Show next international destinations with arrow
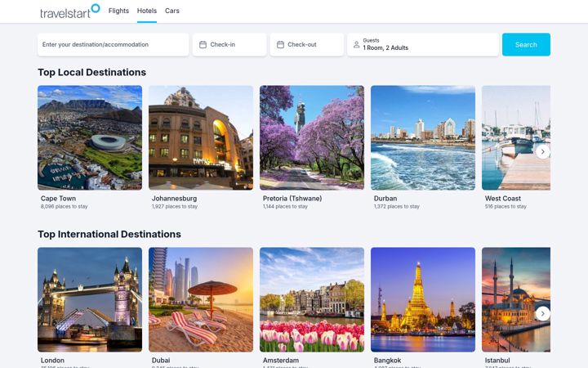The height and width of the screenshot is (368, 588). coord(542,313)
